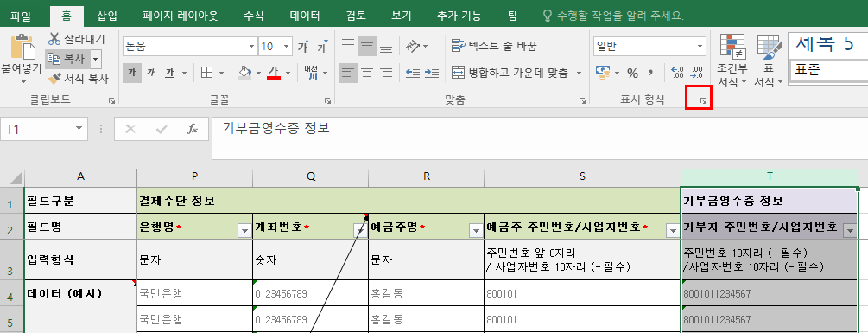
Task: Open Merge and Center dropdown arrow
Action: (x=579, y=73)
